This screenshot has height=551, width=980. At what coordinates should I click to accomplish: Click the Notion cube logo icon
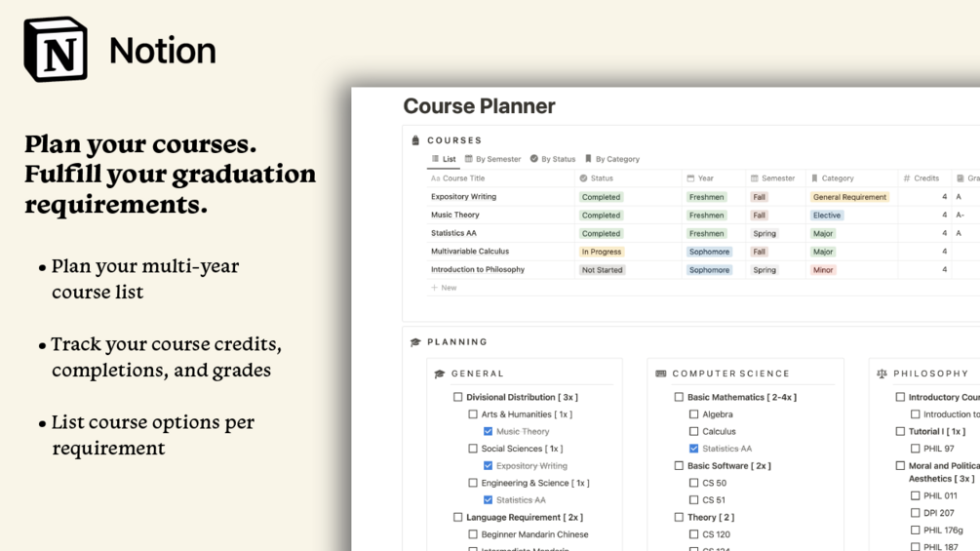(56, 50)
